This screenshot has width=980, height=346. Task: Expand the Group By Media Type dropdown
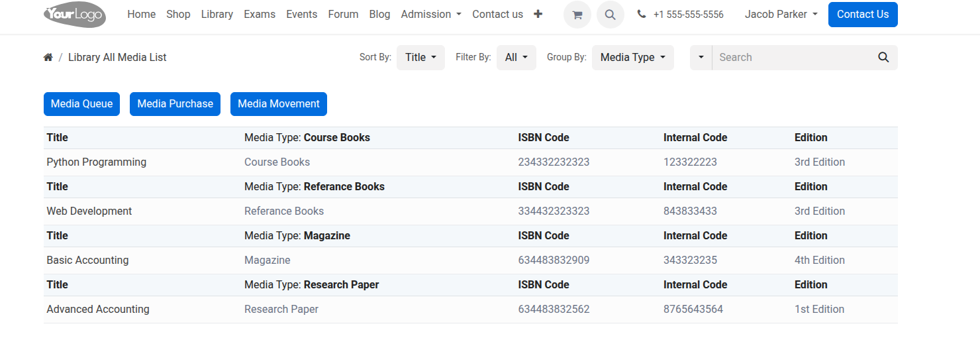(x=632, y=58)
